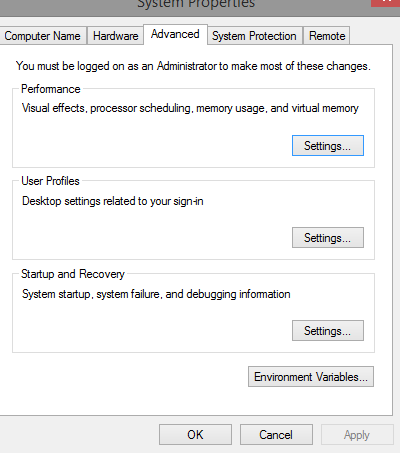Click the Administrator logon notice text
The image size is (400, 453).
[x=193, y=66]
